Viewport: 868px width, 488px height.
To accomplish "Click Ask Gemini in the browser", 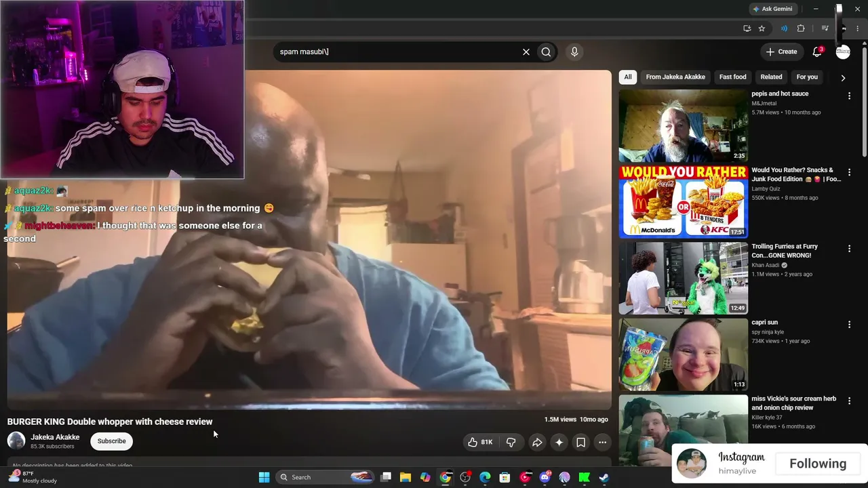I will [x=772, y=9].
